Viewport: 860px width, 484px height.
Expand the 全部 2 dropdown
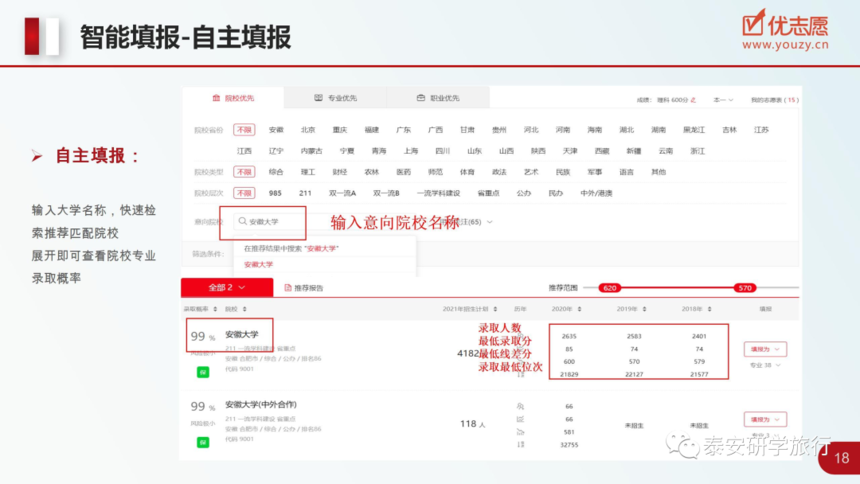227,288
